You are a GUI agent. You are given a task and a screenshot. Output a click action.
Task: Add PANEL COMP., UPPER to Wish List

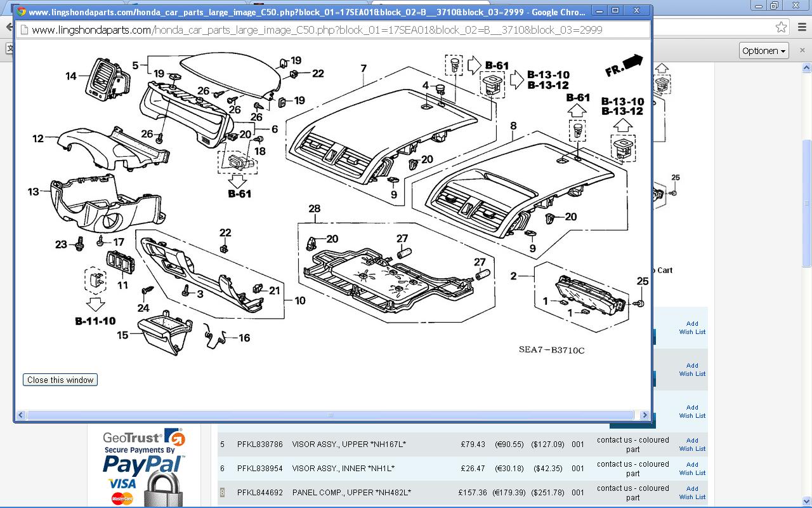pyautogui.click(x=692, y=493)
